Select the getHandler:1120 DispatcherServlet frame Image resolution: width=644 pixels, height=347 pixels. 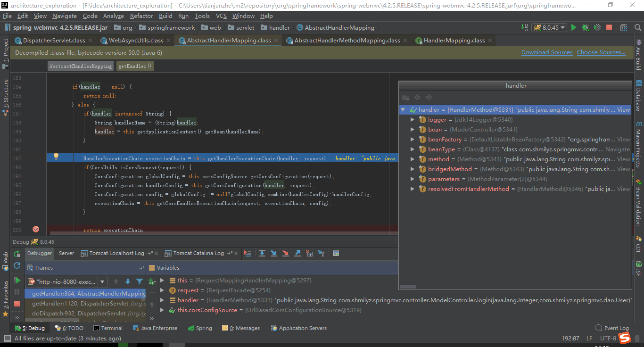75,303
